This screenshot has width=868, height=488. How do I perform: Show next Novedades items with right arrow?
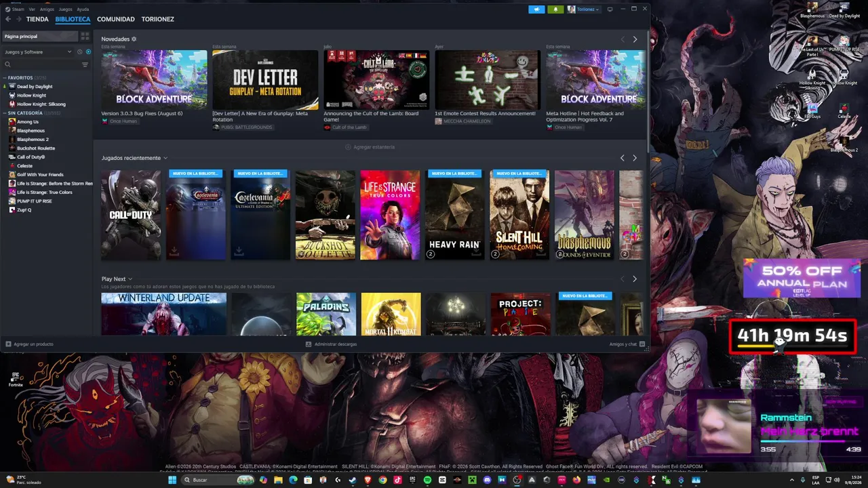coord(635,39)
